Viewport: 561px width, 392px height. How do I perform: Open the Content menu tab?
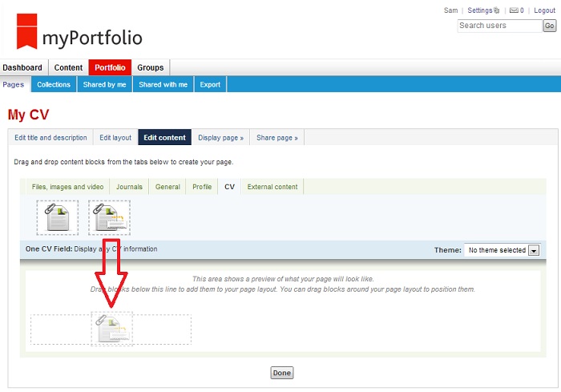pos(68,67)
